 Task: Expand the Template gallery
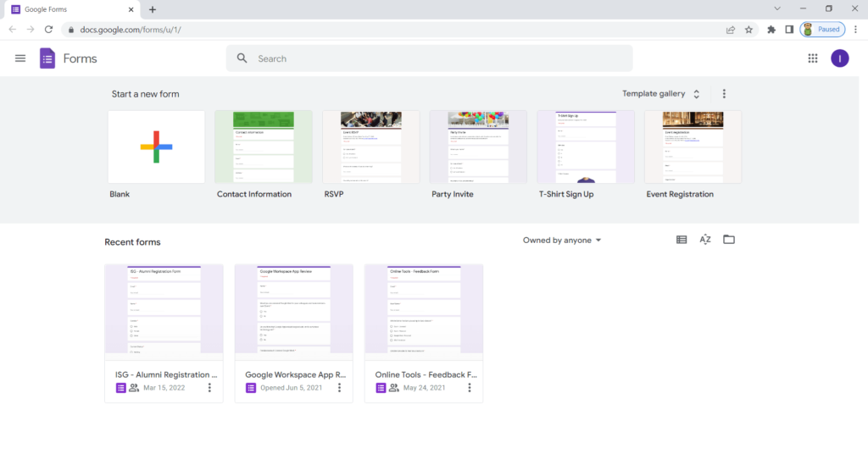click(661, 93)
